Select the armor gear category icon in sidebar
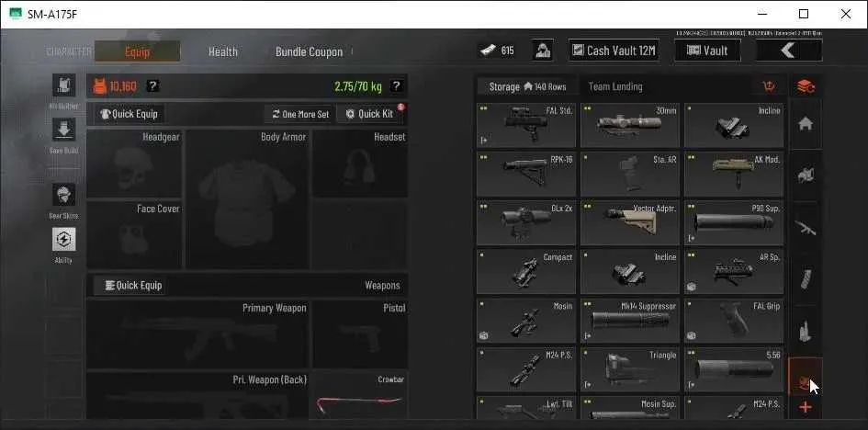868x430 pixels. point(806,176)
